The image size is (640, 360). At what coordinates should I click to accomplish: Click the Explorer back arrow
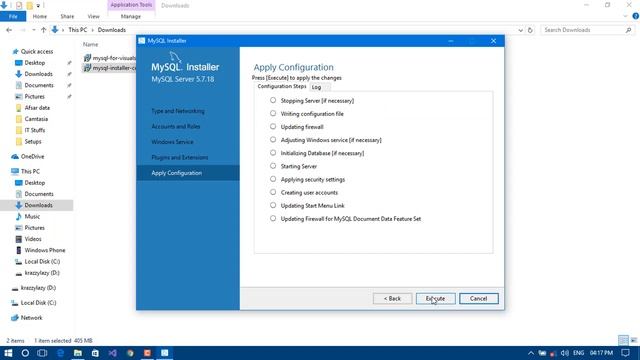pos(9,30)
